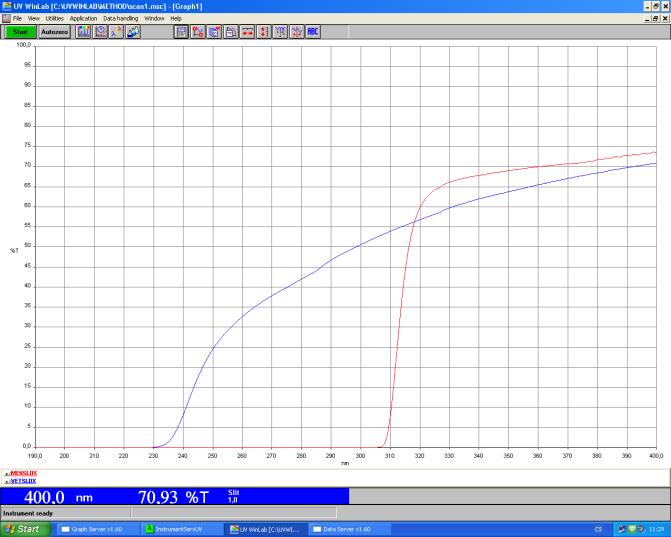Click the lambda wavelength program toolbar icon
Viewport: 671px width, 537px height.
(116, 32)
